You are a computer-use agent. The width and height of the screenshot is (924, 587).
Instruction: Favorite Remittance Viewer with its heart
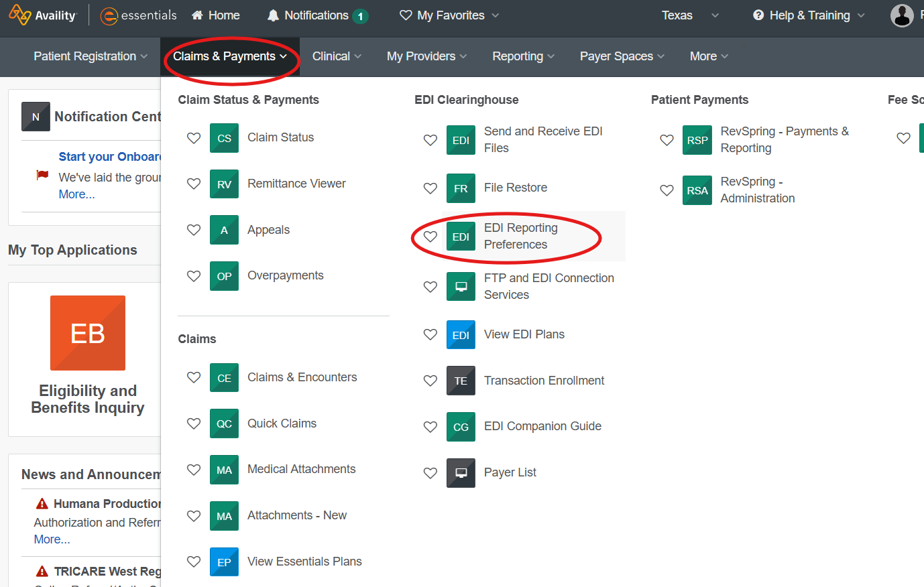pyautogui.click(x=194, y=184)
